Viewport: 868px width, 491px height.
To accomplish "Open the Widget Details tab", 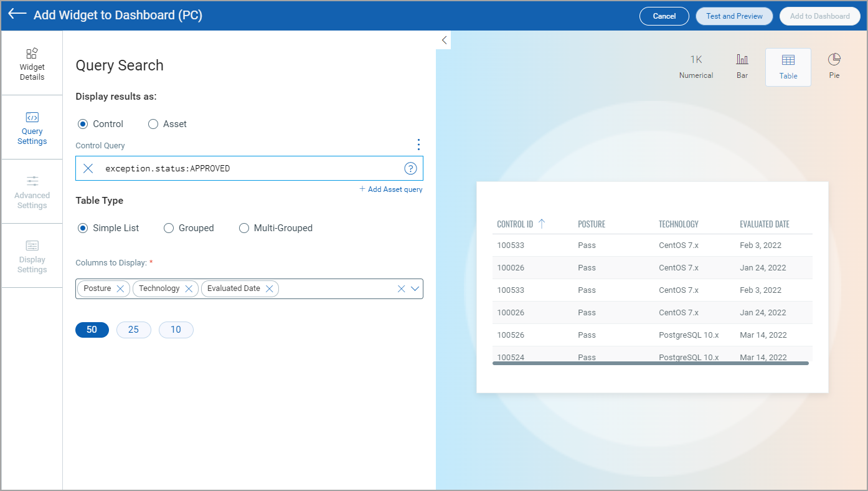I will click(x=32, y=64).
